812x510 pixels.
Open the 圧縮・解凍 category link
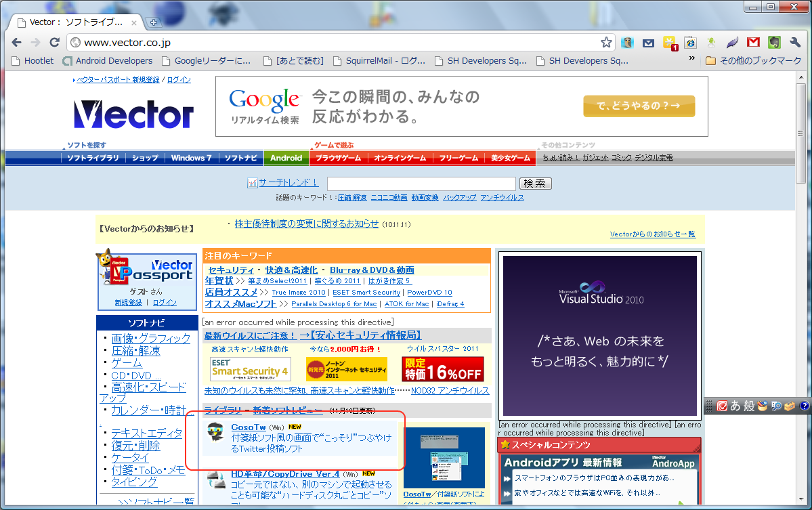[135, 351]
